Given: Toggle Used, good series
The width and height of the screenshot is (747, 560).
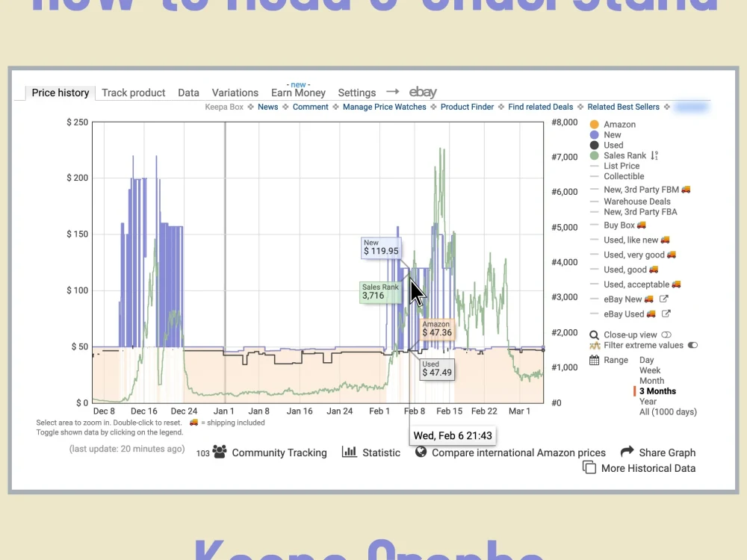Looking at the screenshot, I should point(624,270).
